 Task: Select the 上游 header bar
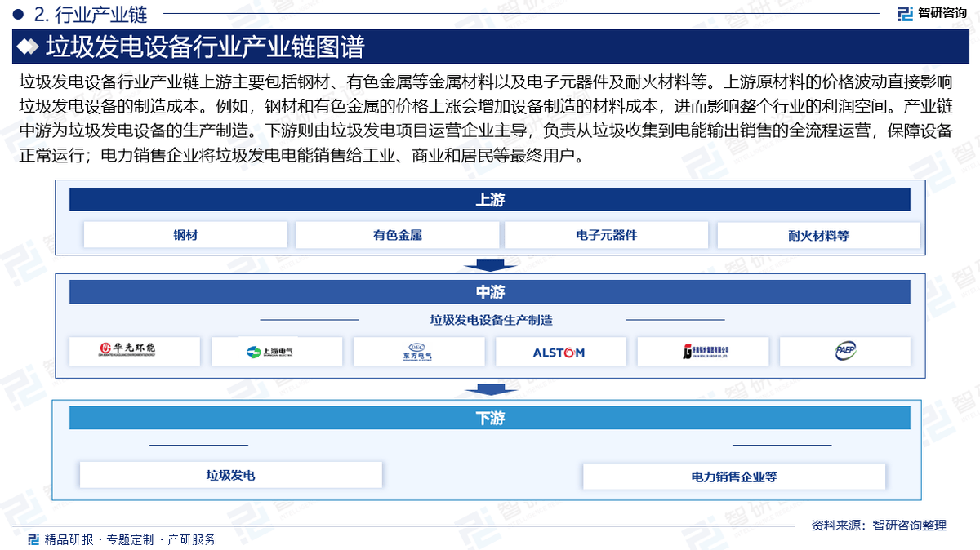(x=489, y=200)
